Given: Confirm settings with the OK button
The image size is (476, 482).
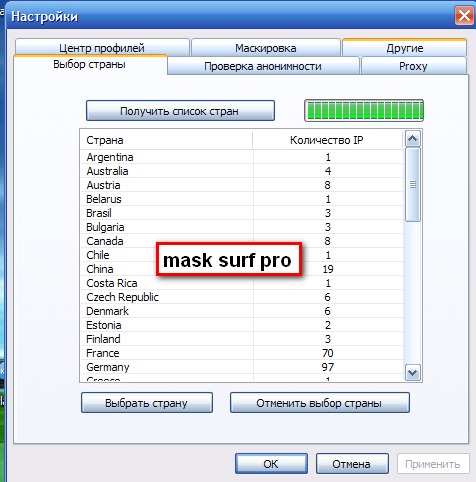Looking at the screenshot, I should coord(271,463).
